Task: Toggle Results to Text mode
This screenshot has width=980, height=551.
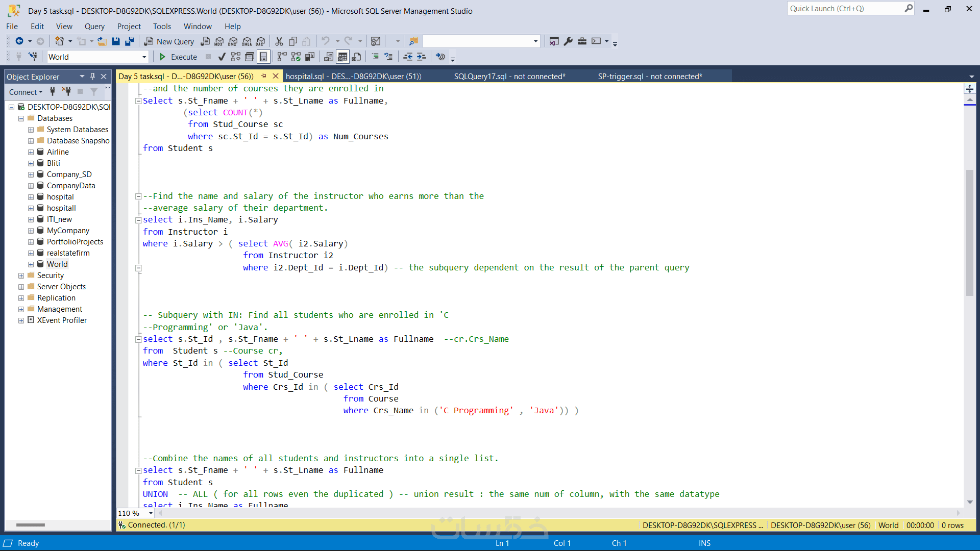Action: point(329,57)
